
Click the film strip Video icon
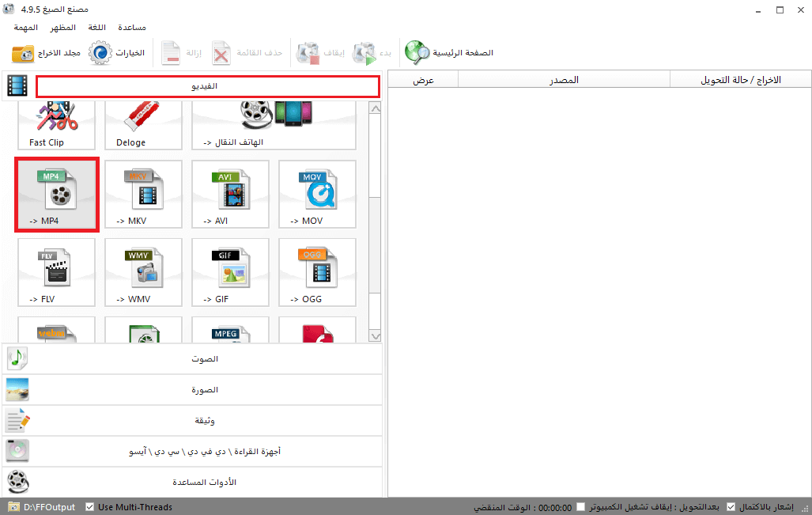[x=17, y=86]
